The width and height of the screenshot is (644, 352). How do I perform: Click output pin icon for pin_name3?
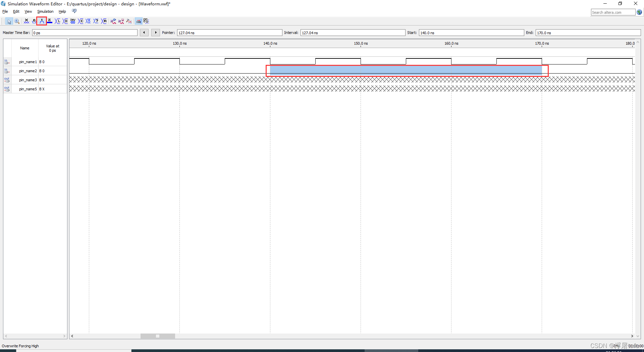(7, 80)
